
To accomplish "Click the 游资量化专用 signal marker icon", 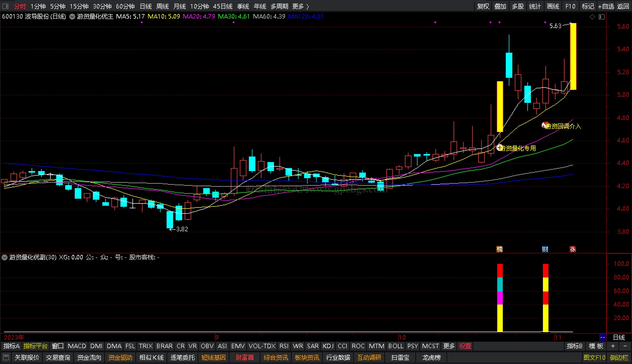I will pos(500,148).
